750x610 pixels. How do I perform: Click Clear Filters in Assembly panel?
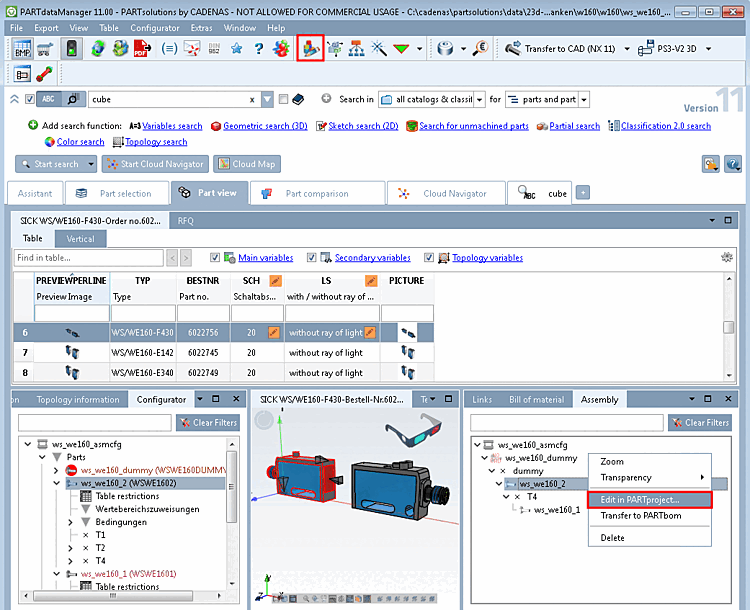(x=700, y=422)
